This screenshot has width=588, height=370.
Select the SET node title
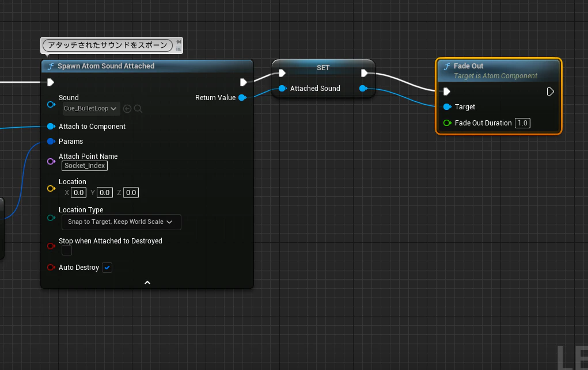(323, 68)
